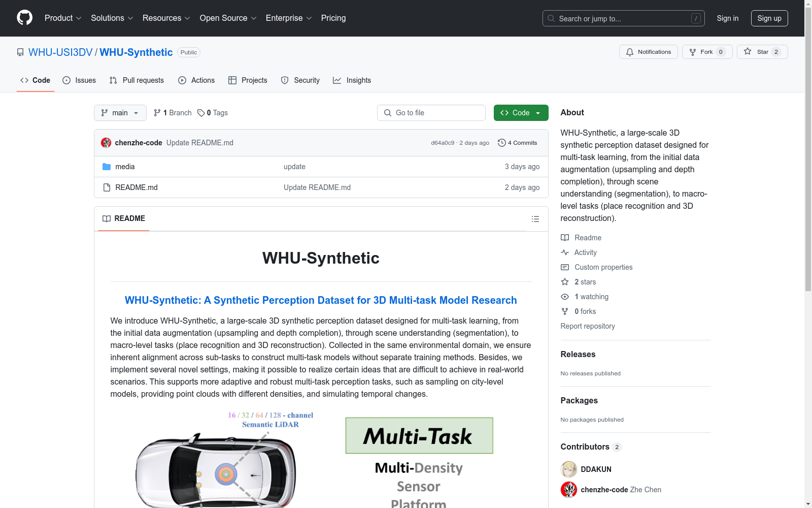Click chenzhe-code contributor avatar in sidebar
The height and width of the screenshot is (508, 812).
(569, 490)
